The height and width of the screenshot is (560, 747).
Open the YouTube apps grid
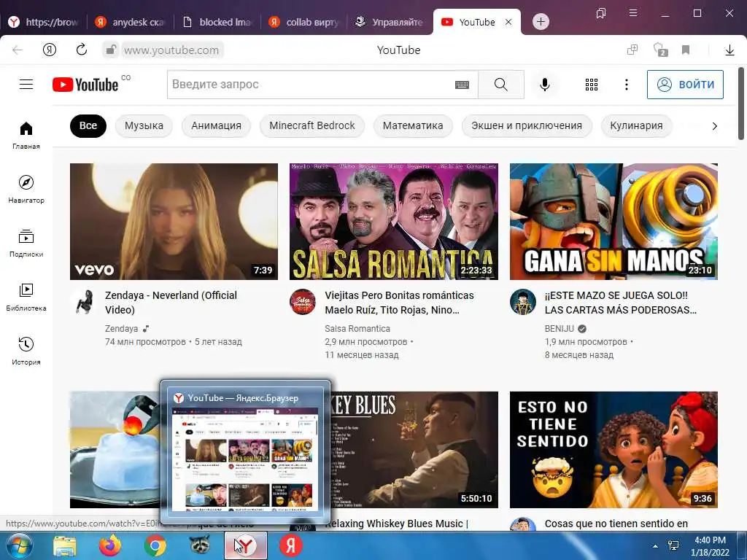591,85
